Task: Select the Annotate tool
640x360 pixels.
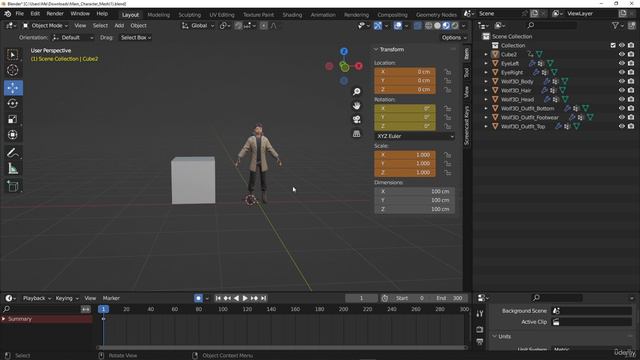Action: click(13, 153)
